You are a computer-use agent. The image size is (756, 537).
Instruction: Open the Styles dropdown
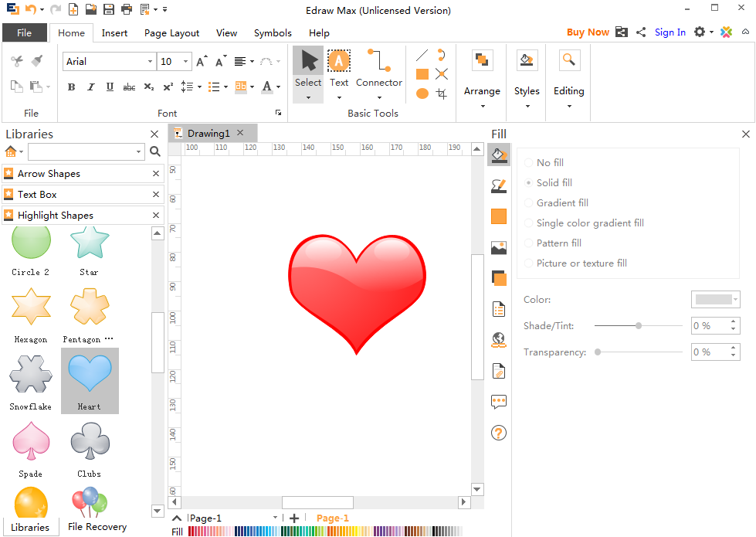pyautogui.click(x=527, y=77)
